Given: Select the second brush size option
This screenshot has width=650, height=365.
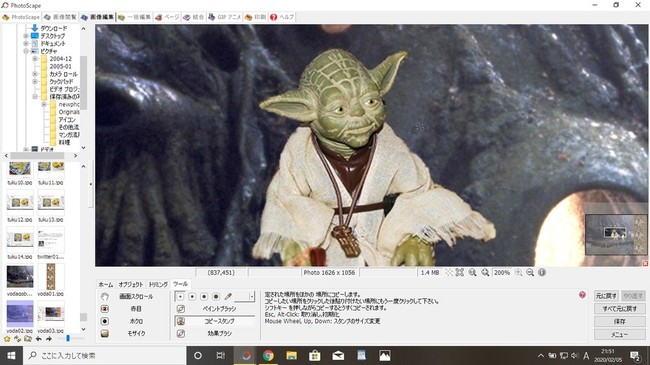Looking at the screenshot, I should (x=192, y=297).
